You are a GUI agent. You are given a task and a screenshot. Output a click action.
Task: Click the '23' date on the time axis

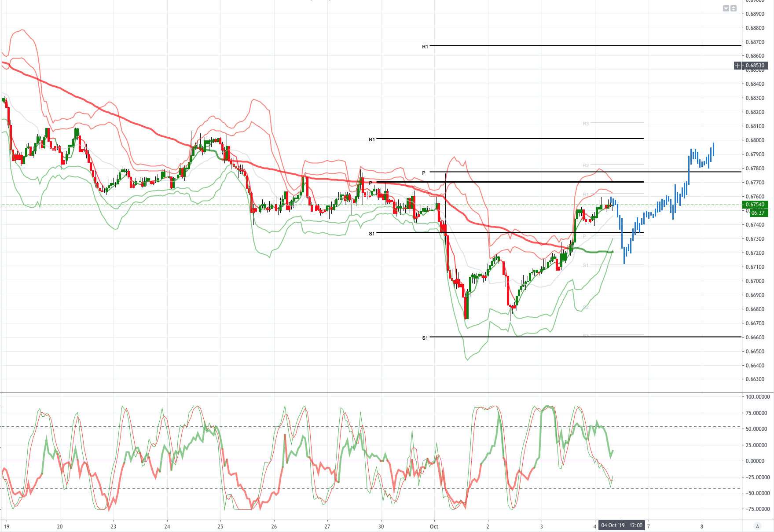coord(114,527)
